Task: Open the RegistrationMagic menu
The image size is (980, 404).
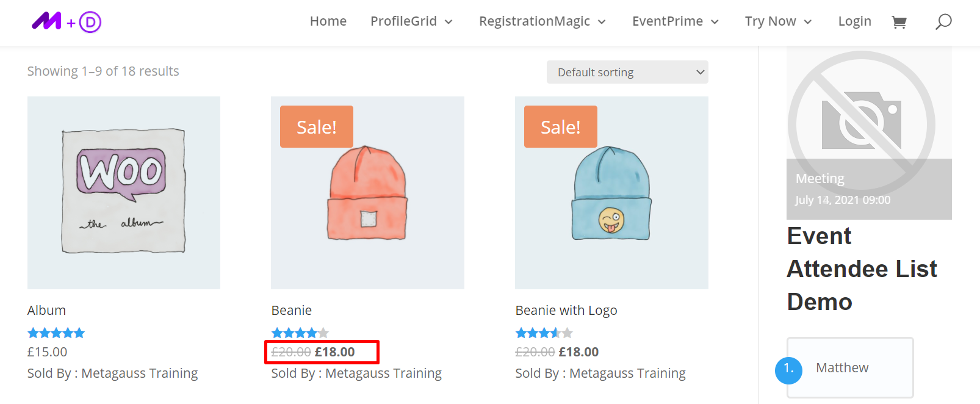Action: [x=535, y=21]
